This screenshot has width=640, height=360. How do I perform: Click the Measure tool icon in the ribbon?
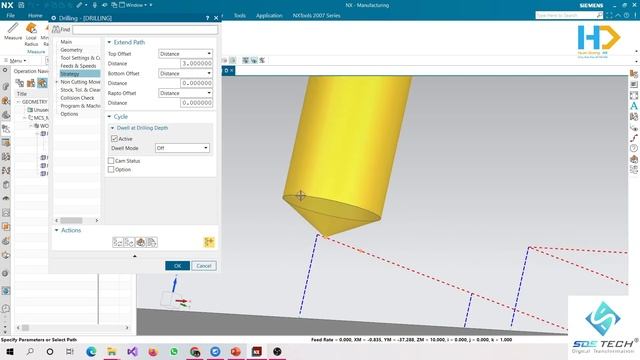pos(13,28)
